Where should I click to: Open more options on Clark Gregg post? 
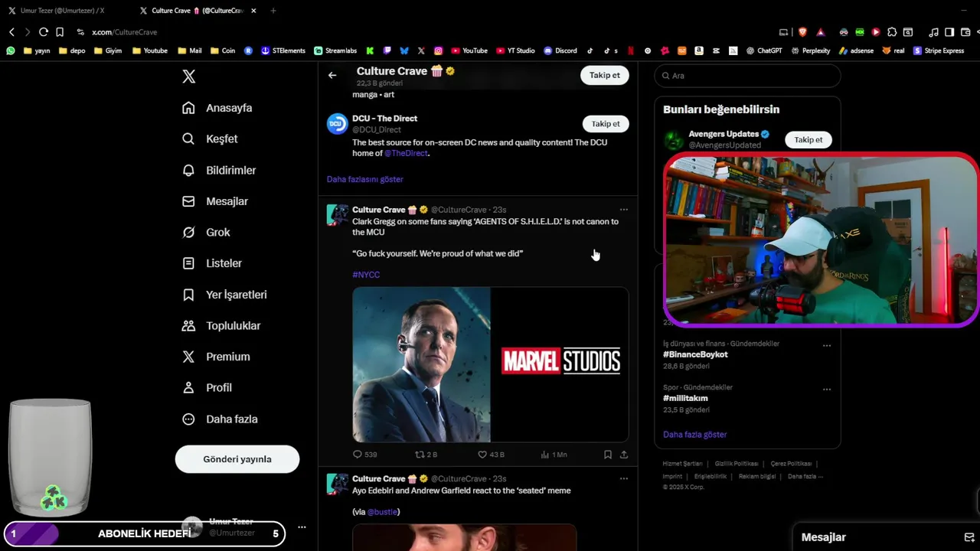pos(623,210)
